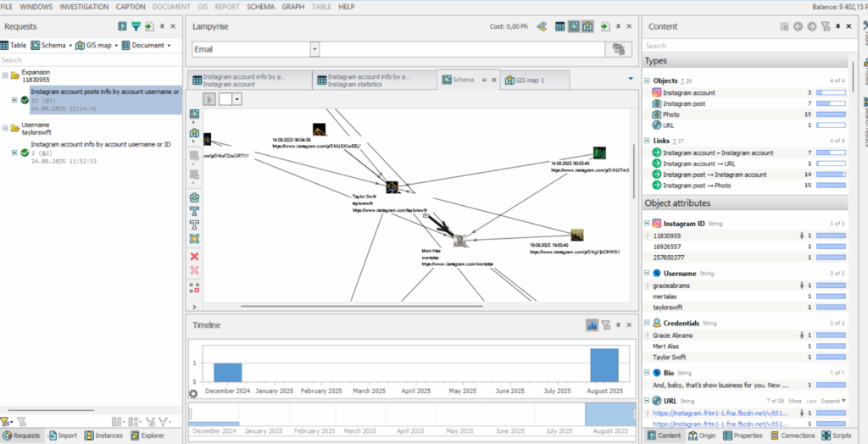The height and width of the screenshot is (444, 868).
Task: Toggle schema view icon in Lampyrise header
Action: [574, 26]
